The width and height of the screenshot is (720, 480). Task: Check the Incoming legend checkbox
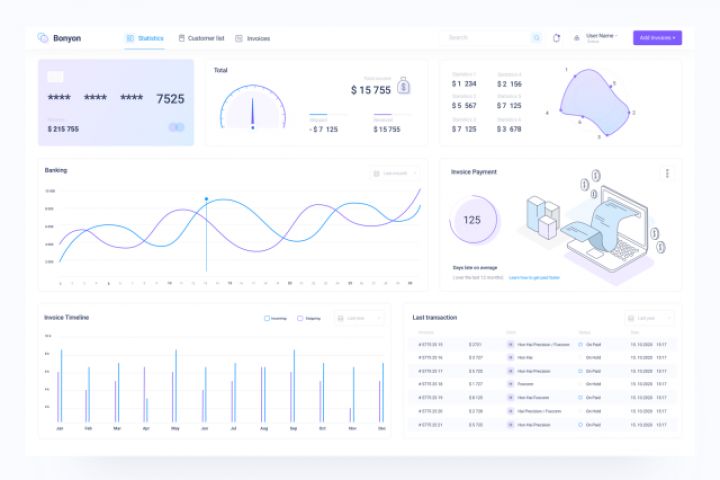tap(267, 318)
